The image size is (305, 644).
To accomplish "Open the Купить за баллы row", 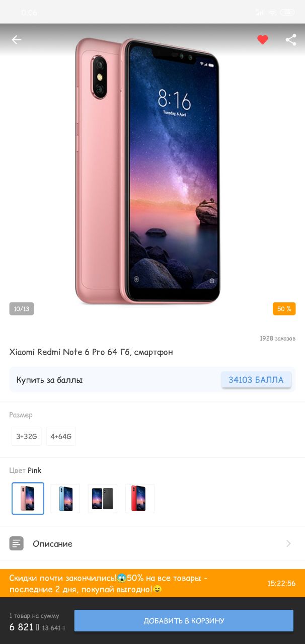I will click(152, 380).
